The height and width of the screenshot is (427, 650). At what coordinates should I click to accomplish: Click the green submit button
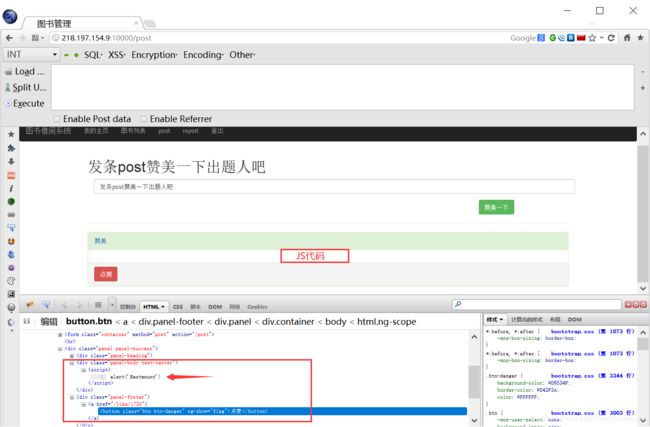click(x=496, y=207)
